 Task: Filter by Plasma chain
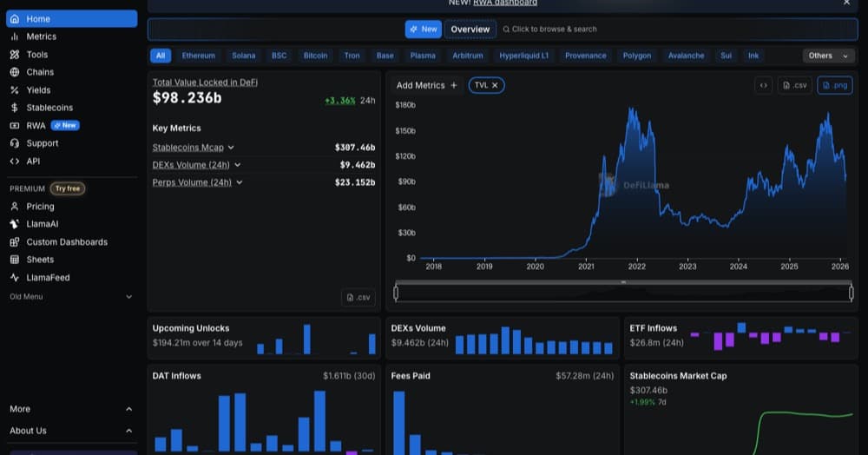423,56
